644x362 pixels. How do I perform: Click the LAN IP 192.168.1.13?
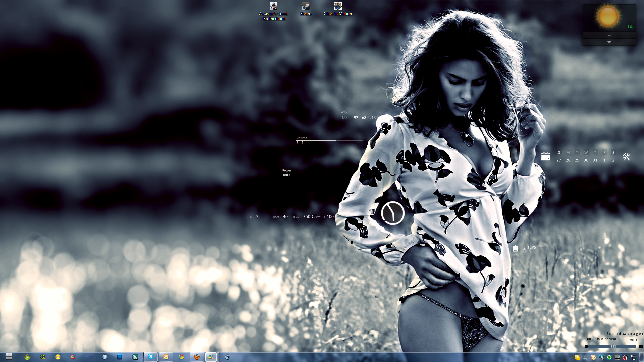364,118
